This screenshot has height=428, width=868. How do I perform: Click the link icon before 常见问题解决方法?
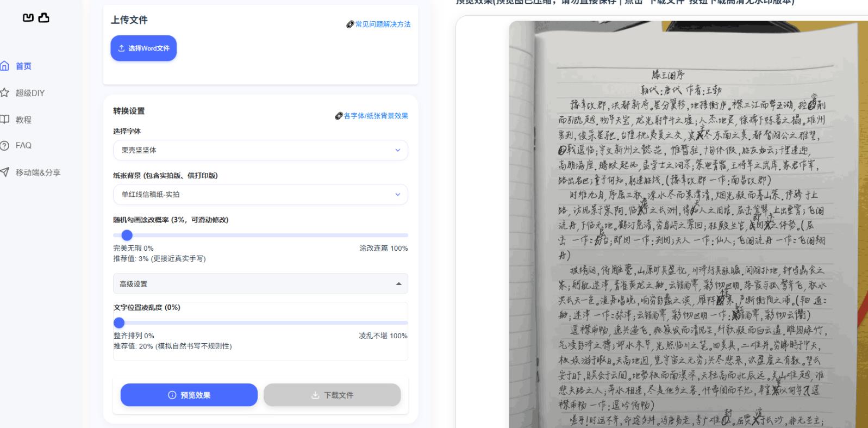click(350, 24)
